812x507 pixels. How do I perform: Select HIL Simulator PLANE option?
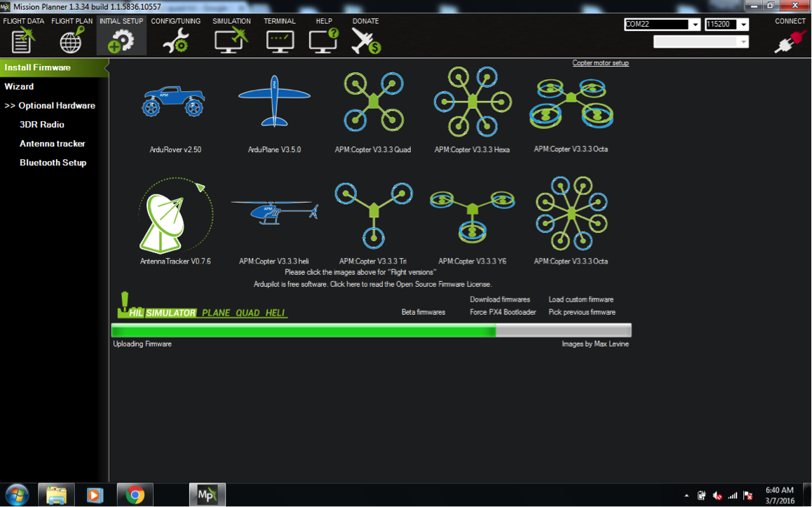click(216, 313)
